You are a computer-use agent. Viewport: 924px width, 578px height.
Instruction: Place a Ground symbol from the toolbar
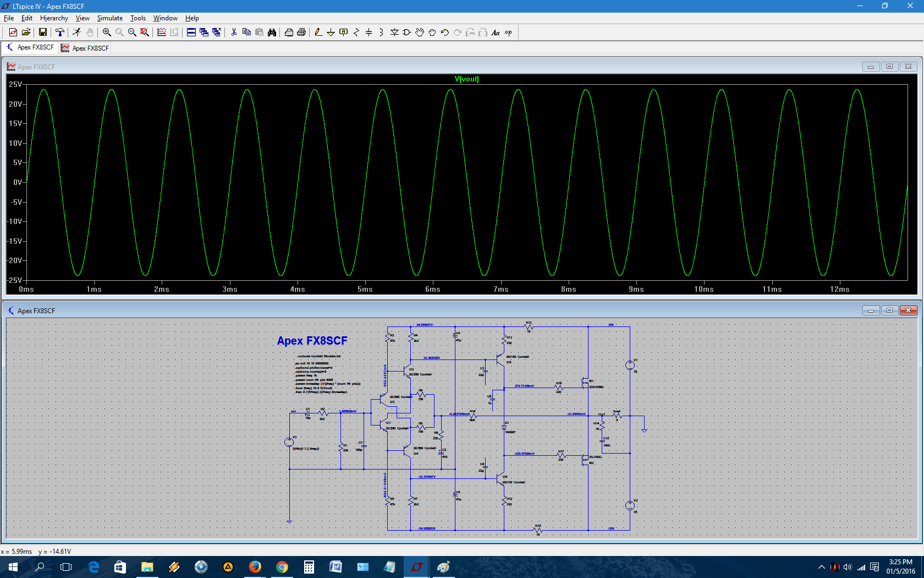coord(331,32)
